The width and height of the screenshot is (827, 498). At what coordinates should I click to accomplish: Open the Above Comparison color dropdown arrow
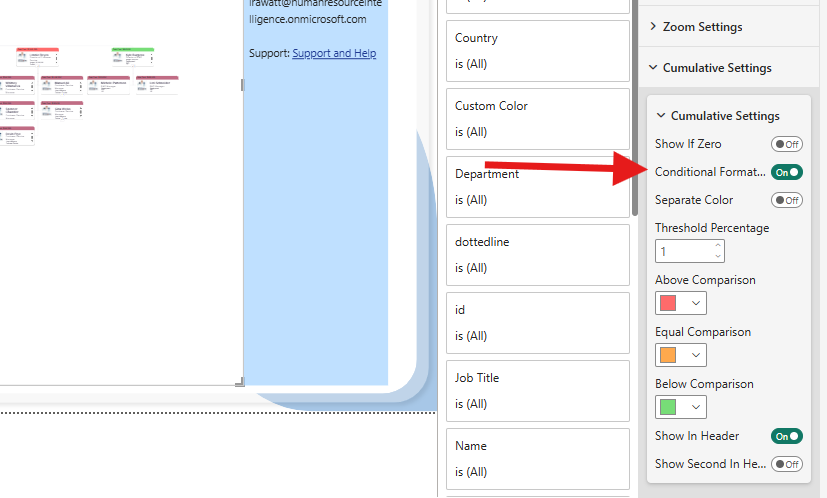(x=696, y=303)
